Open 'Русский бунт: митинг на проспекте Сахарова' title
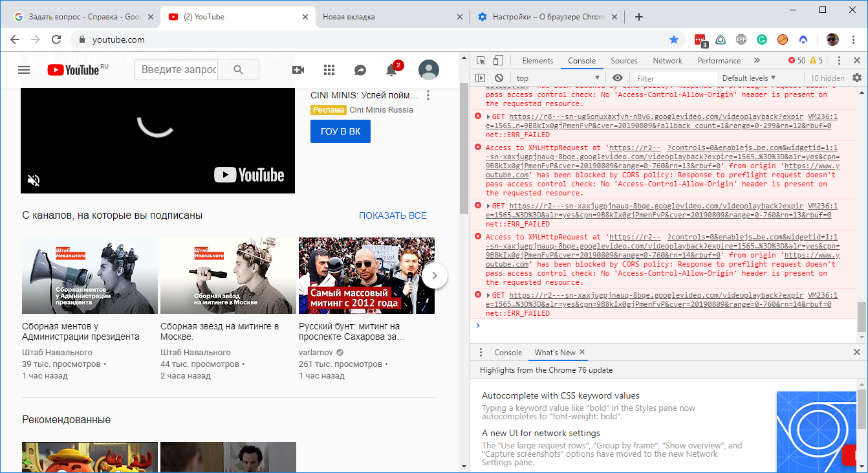 coord(352,331)
